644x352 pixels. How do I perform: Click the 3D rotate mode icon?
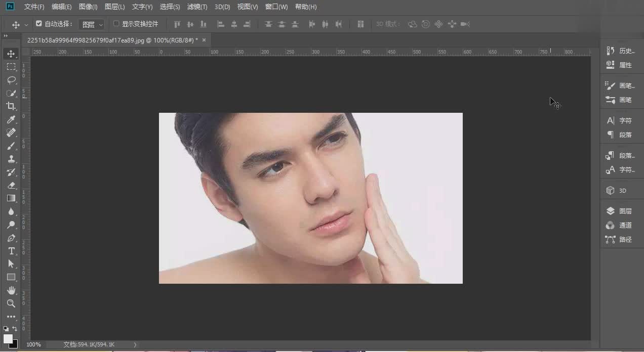coord(413,24)
